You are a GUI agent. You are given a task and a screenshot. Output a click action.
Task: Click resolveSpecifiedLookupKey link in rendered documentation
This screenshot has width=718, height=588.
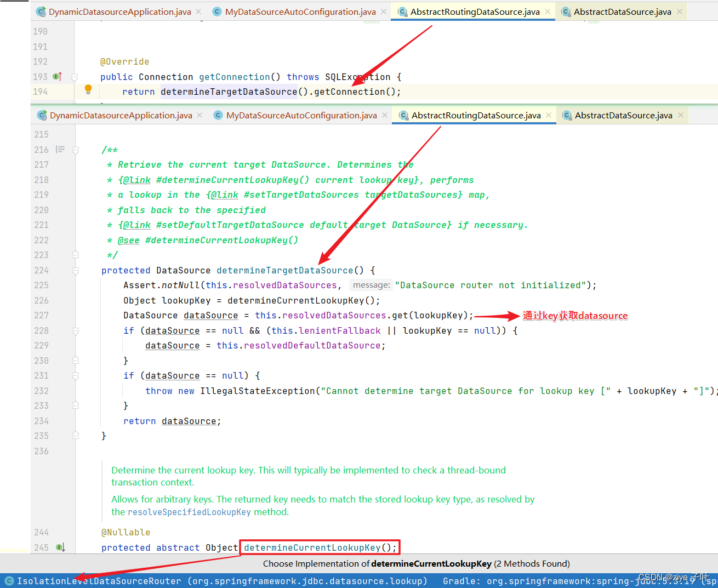pyautogui.click(x=189, y=512)
